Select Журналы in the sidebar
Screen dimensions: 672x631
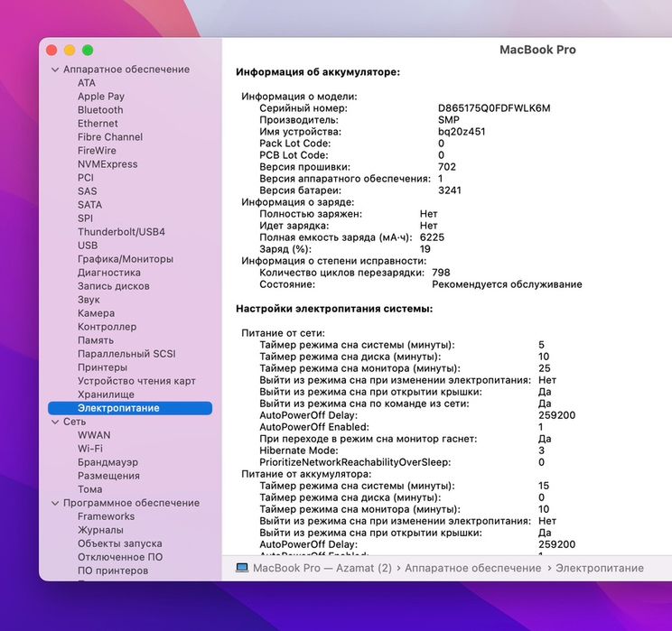point(101,530)
